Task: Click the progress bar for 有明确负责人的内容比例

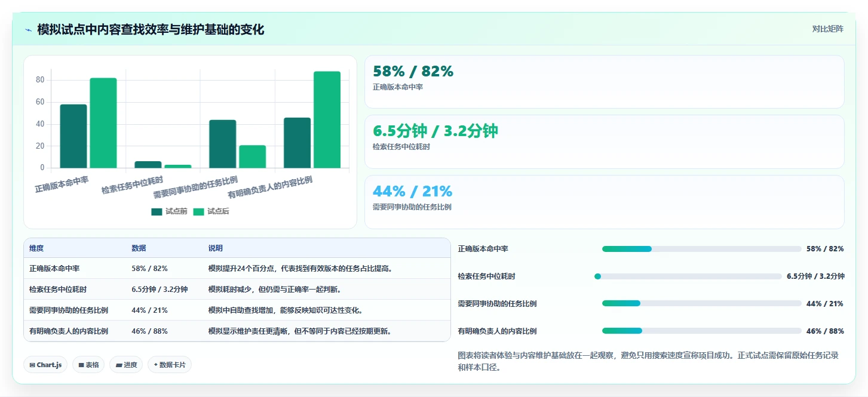Action: click(x=701, y=331)
